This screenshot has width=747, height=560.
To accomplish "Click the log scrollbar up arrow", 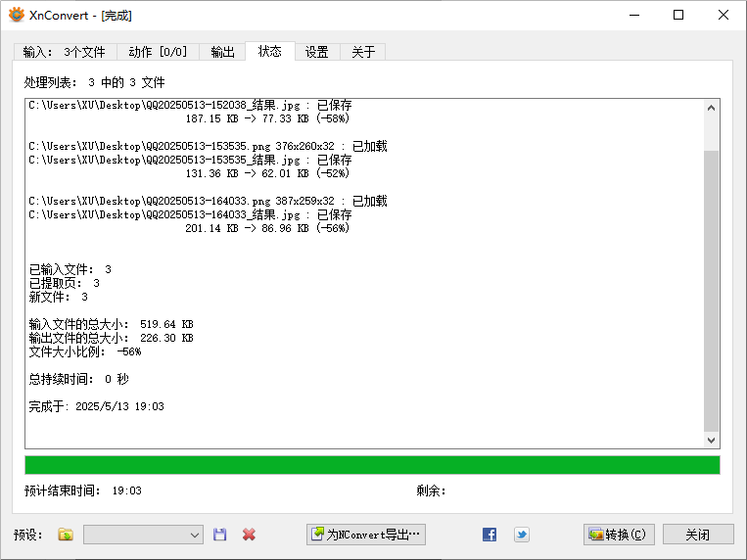I will (x=712, y=108).
